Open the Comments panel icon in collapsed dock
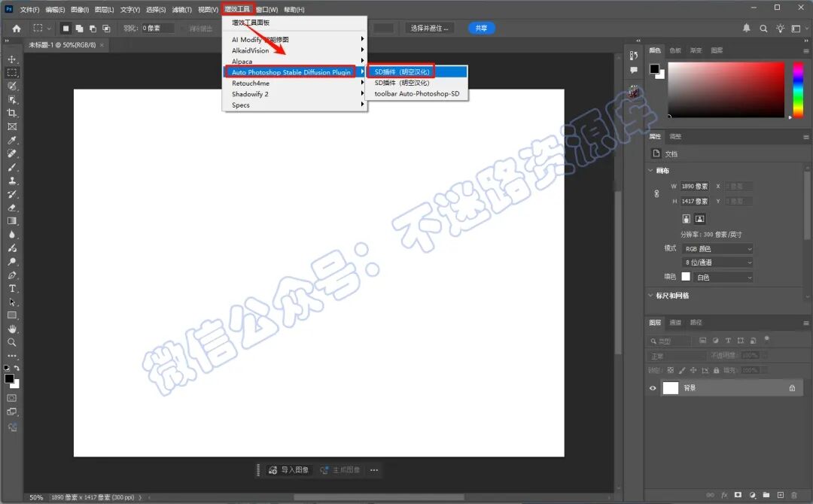The width and height of the screenshot is (813, 504). pyautogui.click(x=634, y=70)
